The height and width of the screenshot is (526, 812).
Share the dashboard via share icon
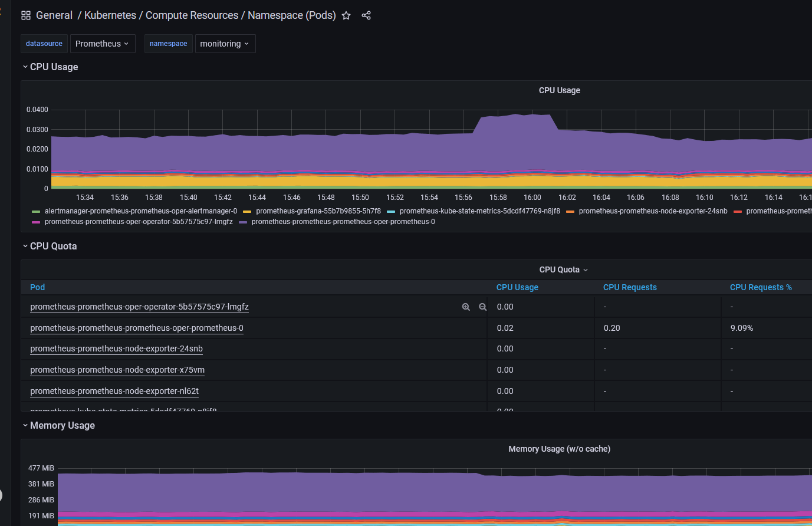click(366, 15)
